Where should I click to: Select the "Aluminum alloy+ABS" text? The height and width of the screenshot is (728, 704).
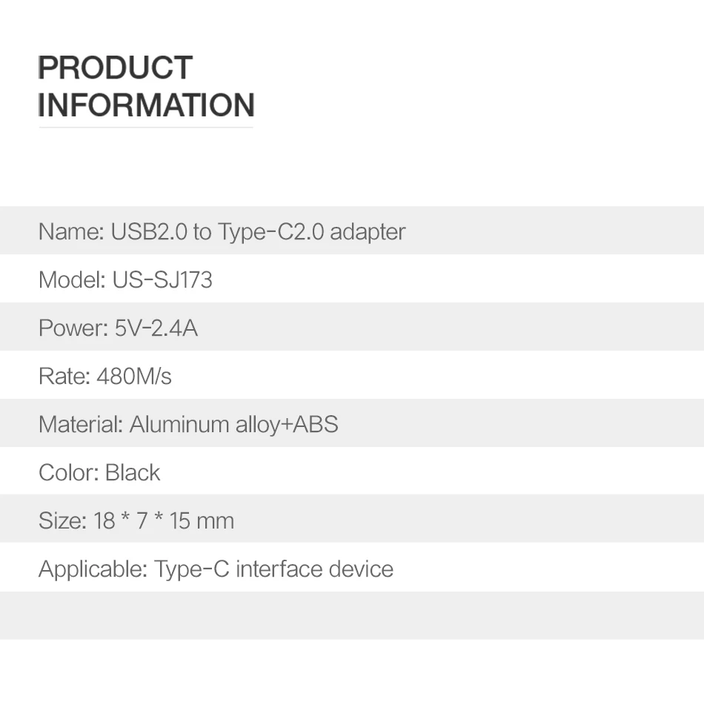pos(233,424)
